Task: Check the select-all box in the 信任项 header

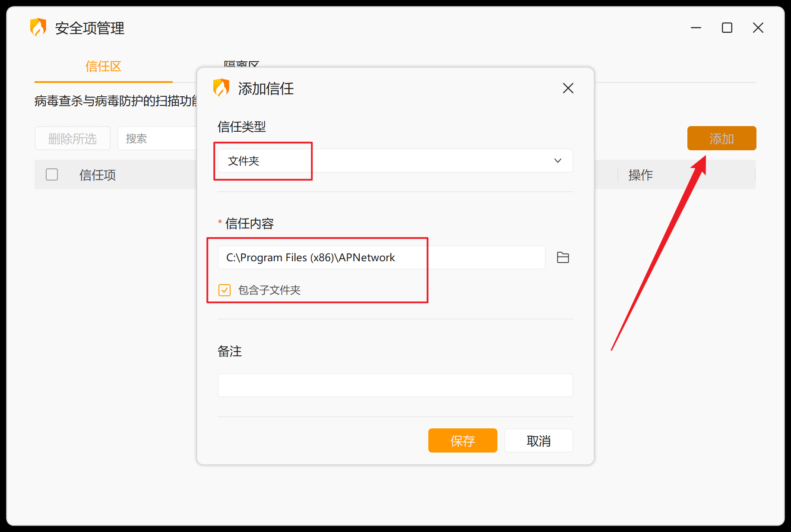Action: (x=51, y=174)
